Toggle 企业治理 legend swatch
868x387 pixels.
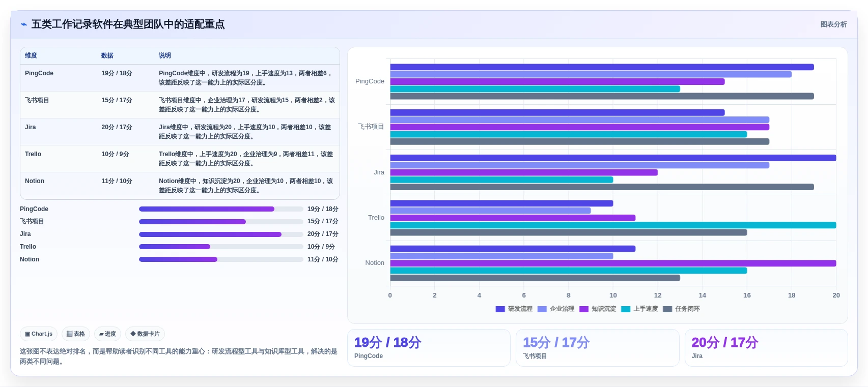542,309
